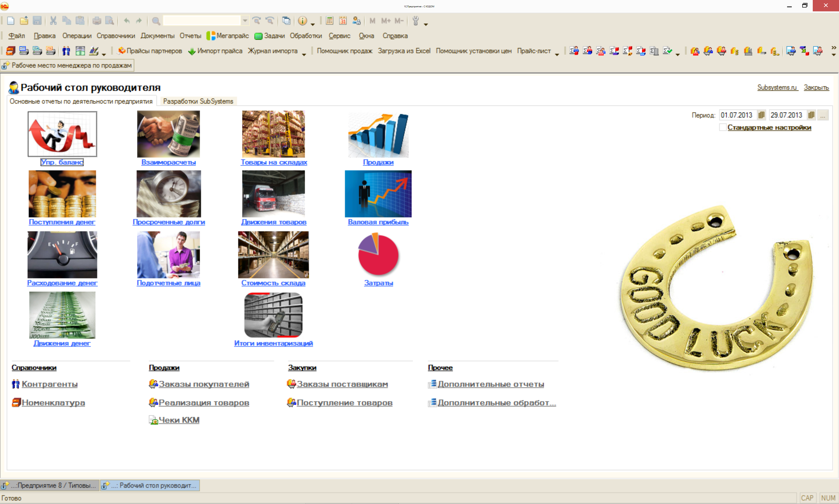The image size is (839, 504).
Task: Click the user-with-lock icon in the top toolbar
Action: (x=356, y=21)
